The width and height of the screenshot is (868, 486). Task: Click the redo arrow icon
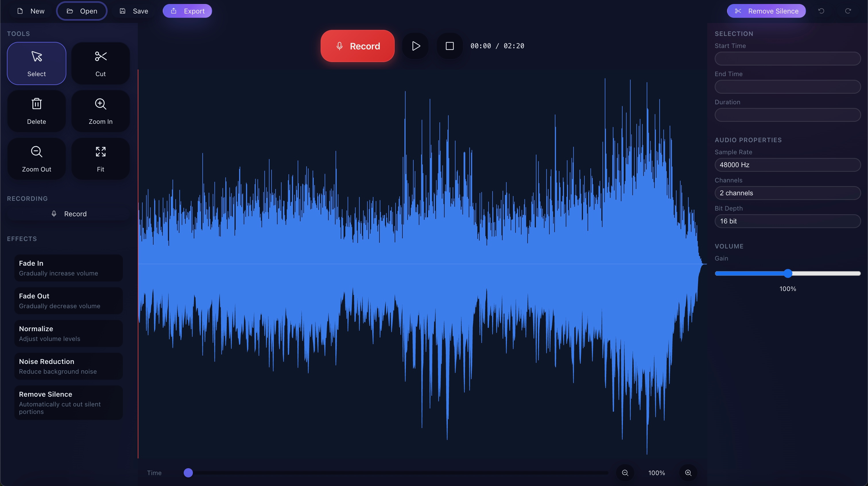click(x=848, y=11)
